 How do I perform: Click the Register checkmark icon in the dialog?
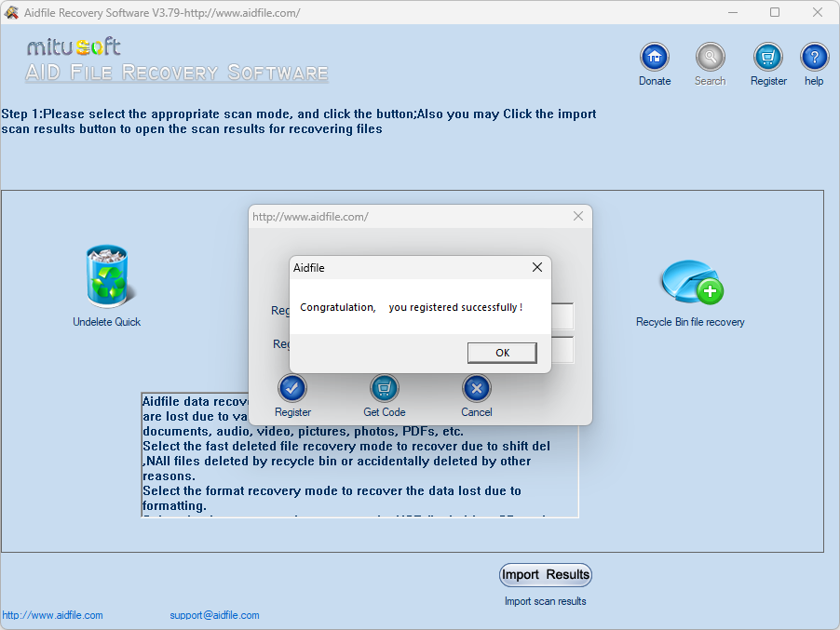pyautogui.click(x=292, y=388)
